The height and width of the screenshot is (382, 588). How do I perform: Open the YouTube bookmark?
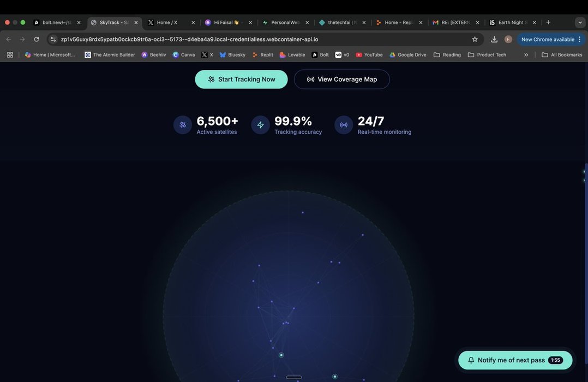pos(369,55)
